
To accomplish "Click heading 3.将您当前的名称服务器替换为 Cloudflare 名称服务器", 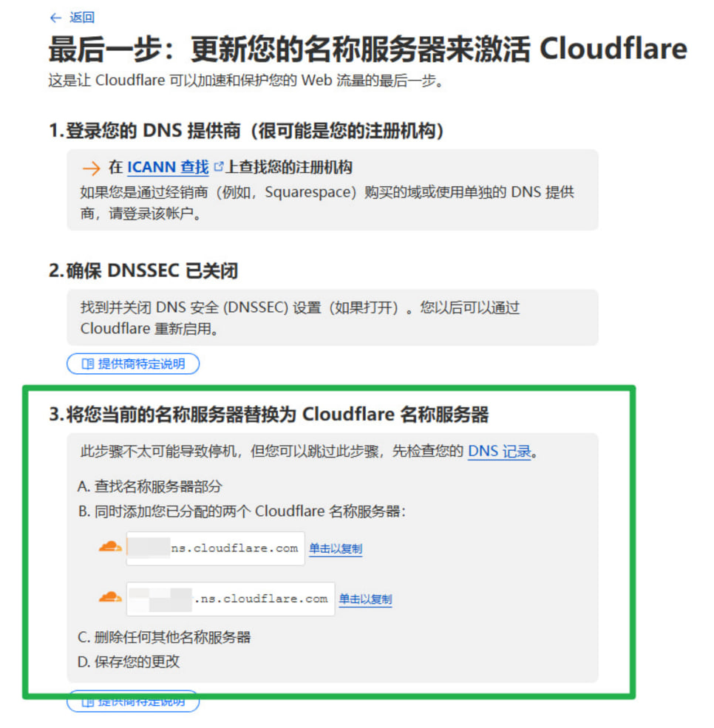I will click(269, 414).
